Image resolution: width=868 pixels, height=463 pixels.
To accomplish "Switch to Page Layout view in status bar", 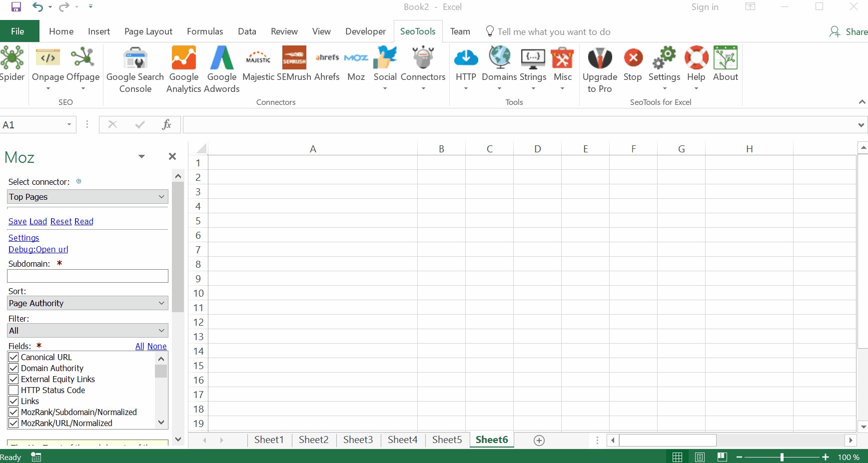I will click(x=700, y=457).
